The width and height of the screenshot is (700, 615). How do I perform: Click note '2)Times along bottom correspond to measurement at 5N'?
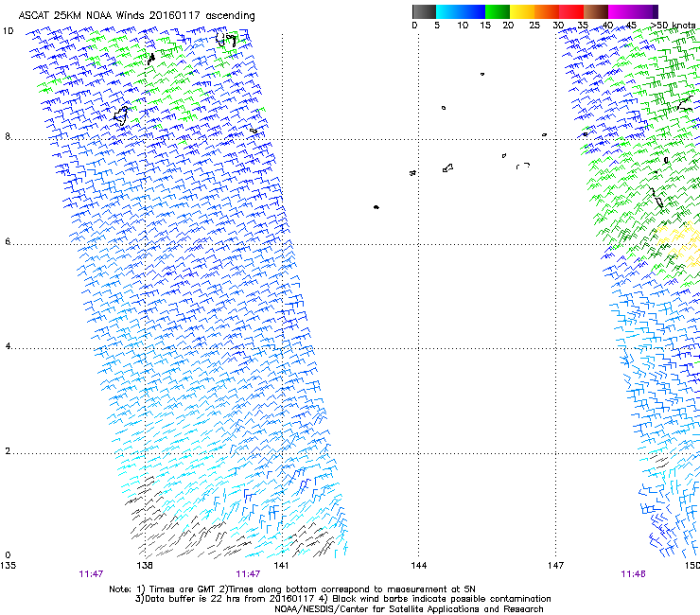[x=347, y=589]
